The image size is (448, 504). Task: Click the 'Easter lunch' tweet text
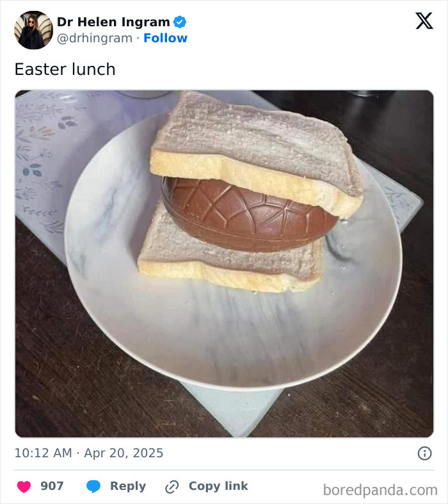click(65, 69)
